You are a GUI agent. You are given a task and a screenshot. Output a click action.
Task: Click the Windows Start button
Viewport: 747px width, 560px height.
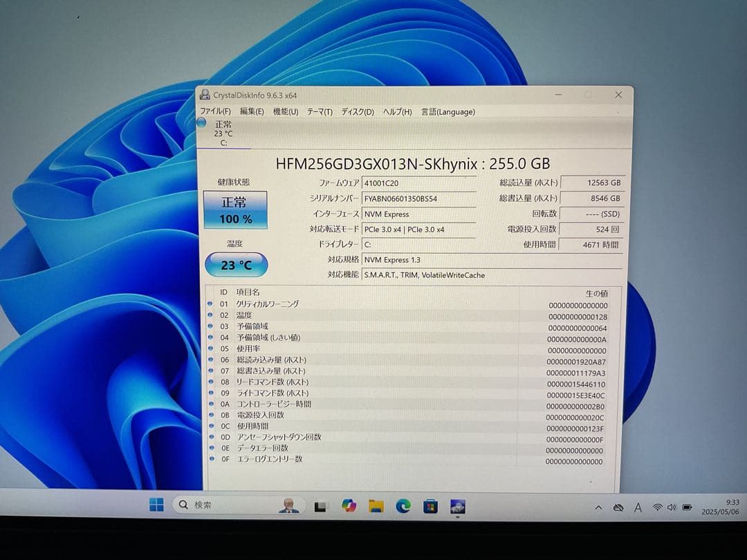coord(156,505)
